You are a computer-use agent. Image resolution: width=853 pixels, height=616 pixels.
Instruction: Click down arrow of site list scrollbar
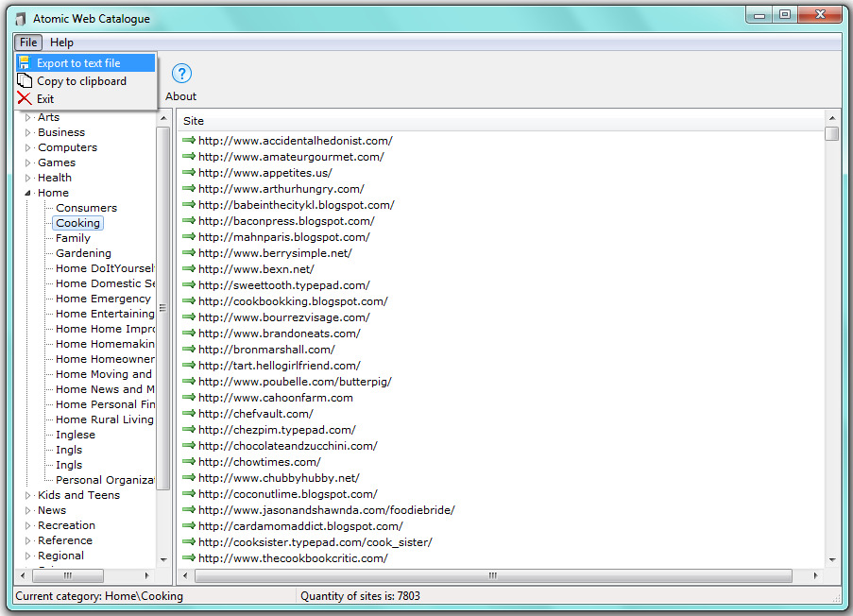coord(832,560)
